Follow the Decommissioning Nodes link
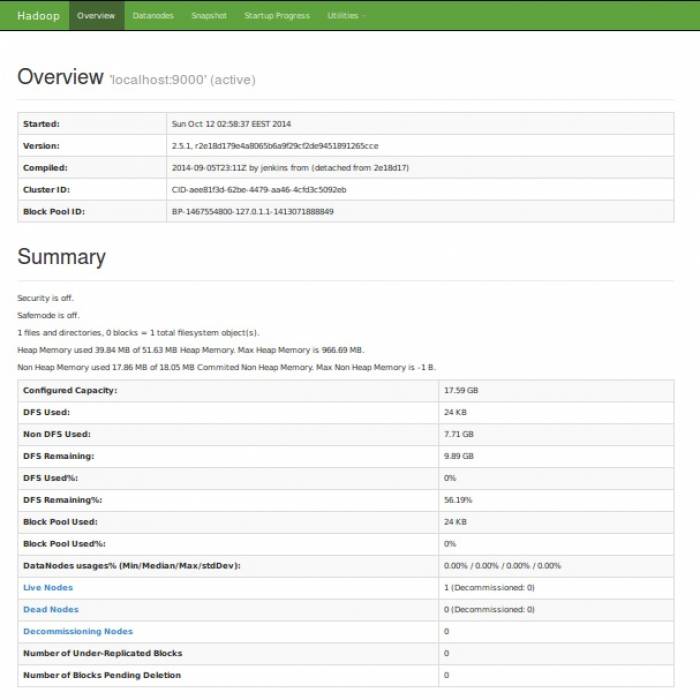Viewport: 700px width, 700px height. [x=78, y=631]
